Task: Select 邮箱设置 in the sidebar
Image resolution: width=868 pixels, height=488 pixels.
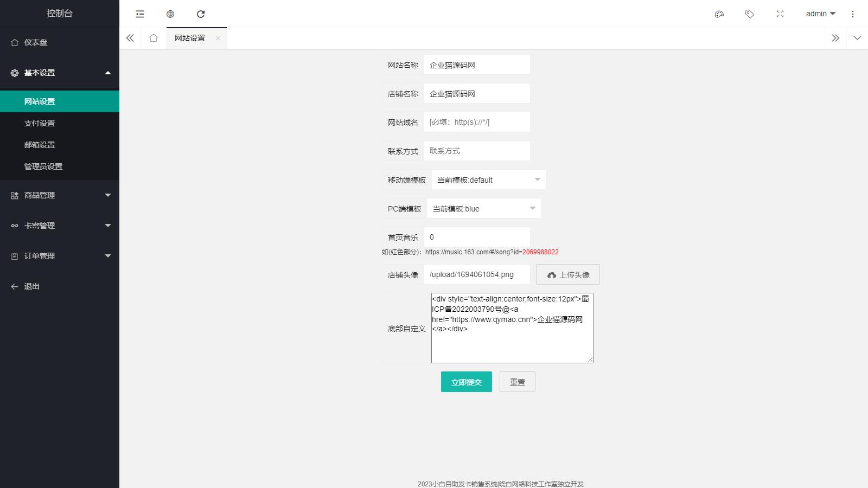Action: (40, 145)
